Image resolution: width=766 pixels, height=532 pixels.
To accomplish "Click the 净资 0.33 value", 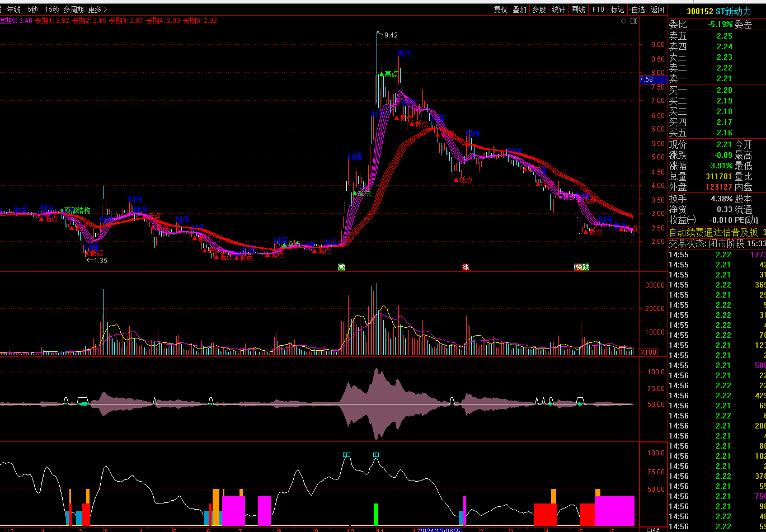I will tap(724, 209).
